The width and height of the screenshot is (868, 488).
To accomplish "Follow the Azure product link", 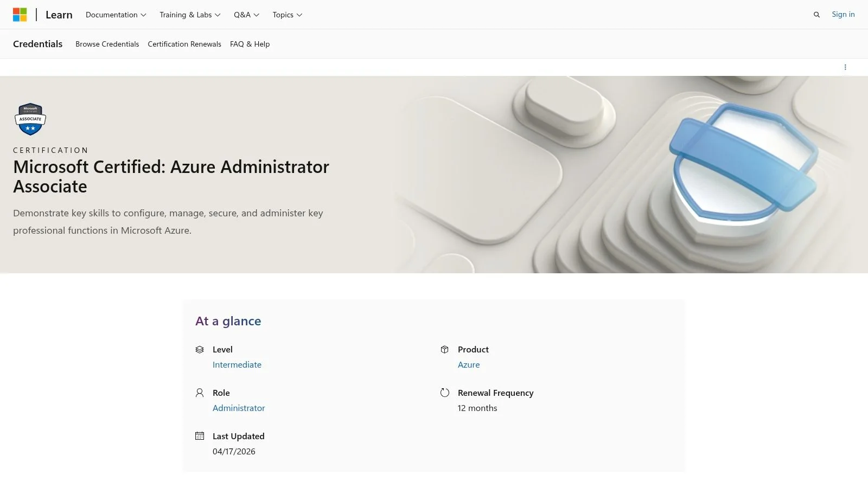I will [469, 365].
